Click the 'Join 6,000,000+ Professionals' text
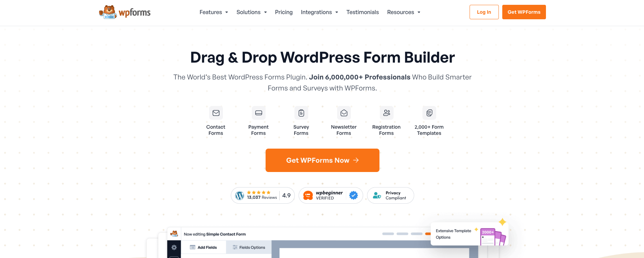The image size is (644, 258). (359, 77)
